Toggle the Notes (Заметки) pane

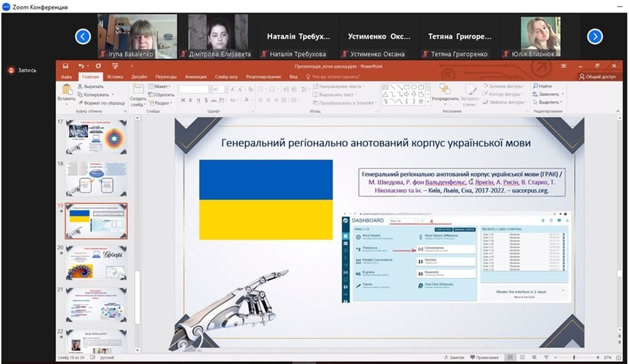tap(453, 358)
